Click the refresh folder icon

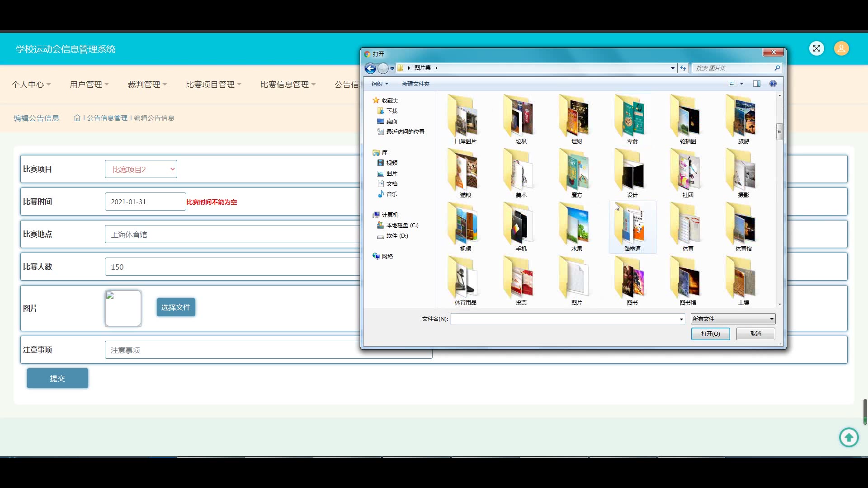[683, 68]
